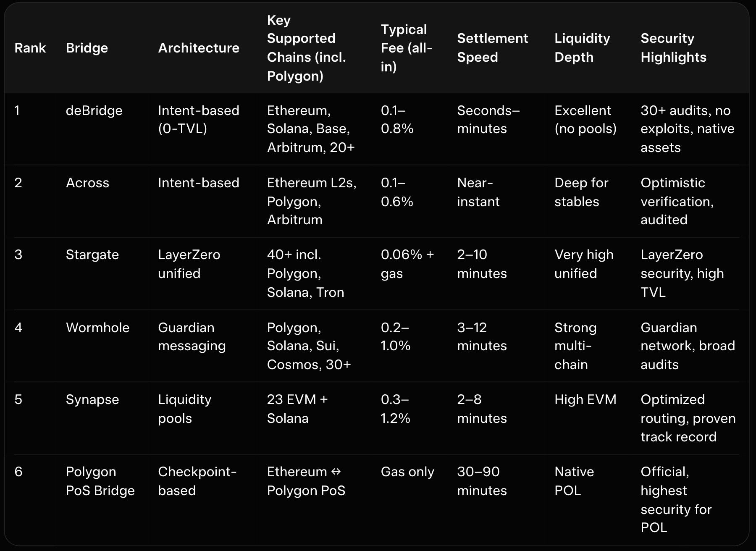Click the Polygon PoS Bridge name
The height and width of the screenshot is (551, 756).
[100, 481]
